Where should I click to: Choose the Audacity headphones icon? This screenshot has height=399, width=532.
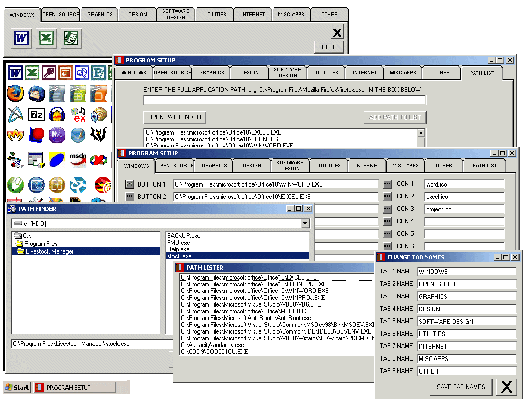pyautogui.click(x=57, y=114)
